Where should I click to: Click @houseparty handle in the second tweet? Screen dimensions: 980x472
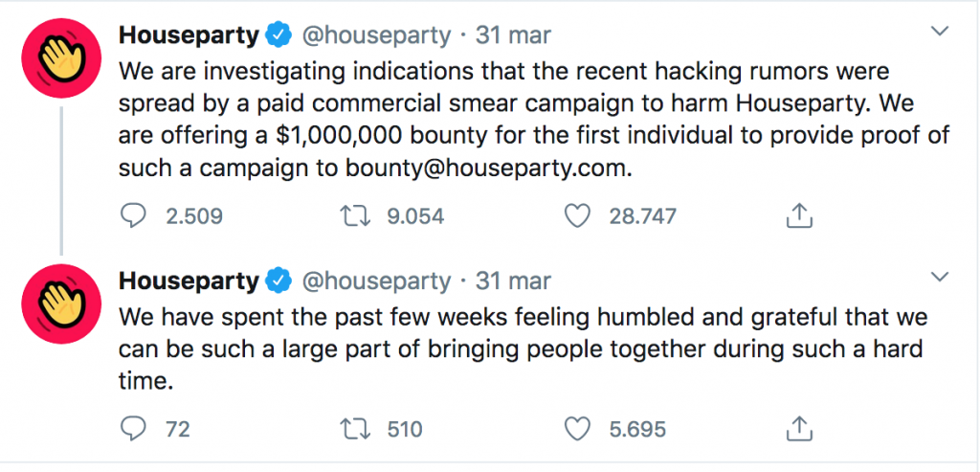pyautogui.click(x=376, y=281)
